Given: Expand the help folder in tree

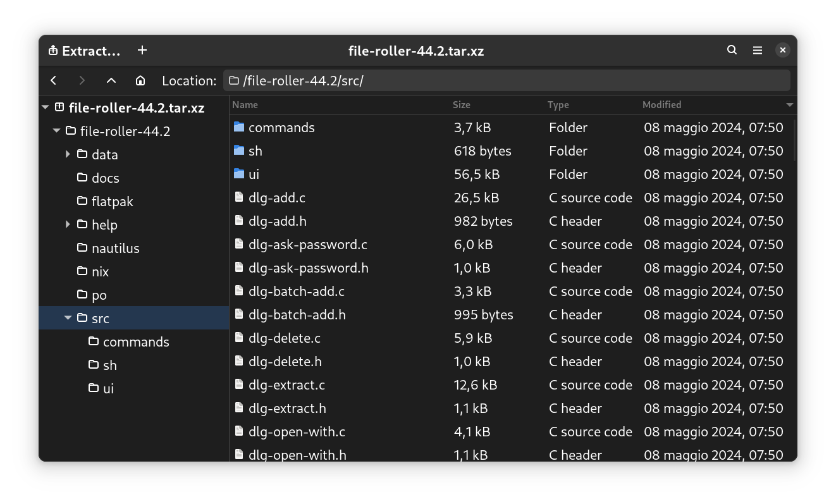Looking at the screenshot, I should point(68,224).
